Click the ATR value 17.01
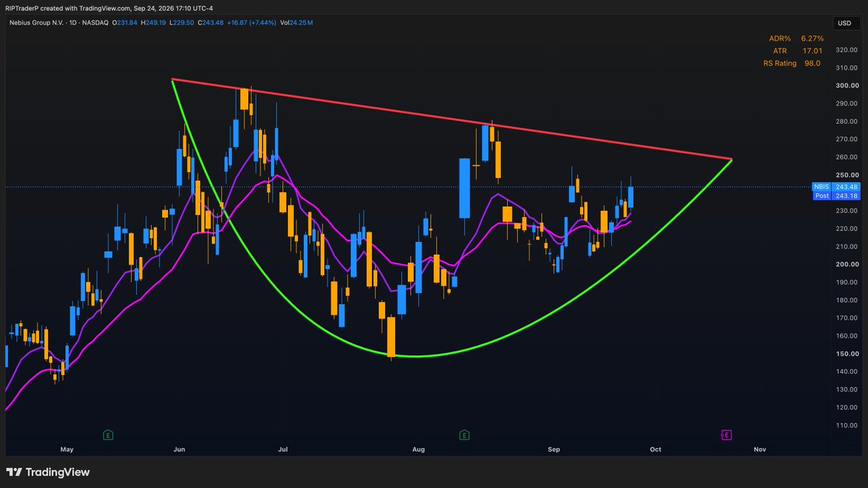 pos(813,51)
